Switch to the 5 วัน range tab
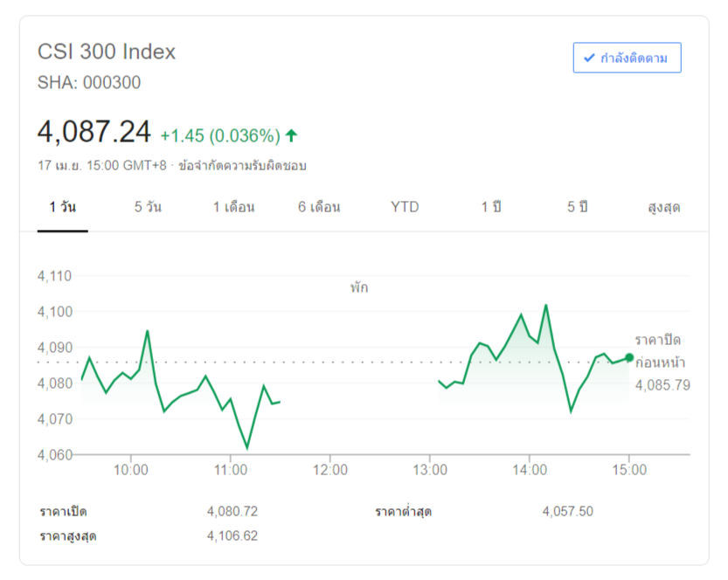The height and width of the screenshot is (580, 728). 148,207
